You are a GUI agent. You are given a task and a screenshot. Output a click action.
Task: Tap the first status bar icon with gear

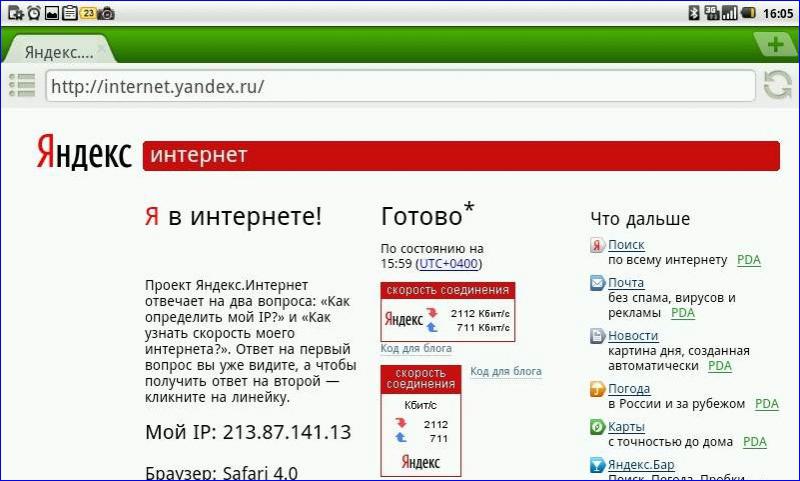[x=16, y=13]
